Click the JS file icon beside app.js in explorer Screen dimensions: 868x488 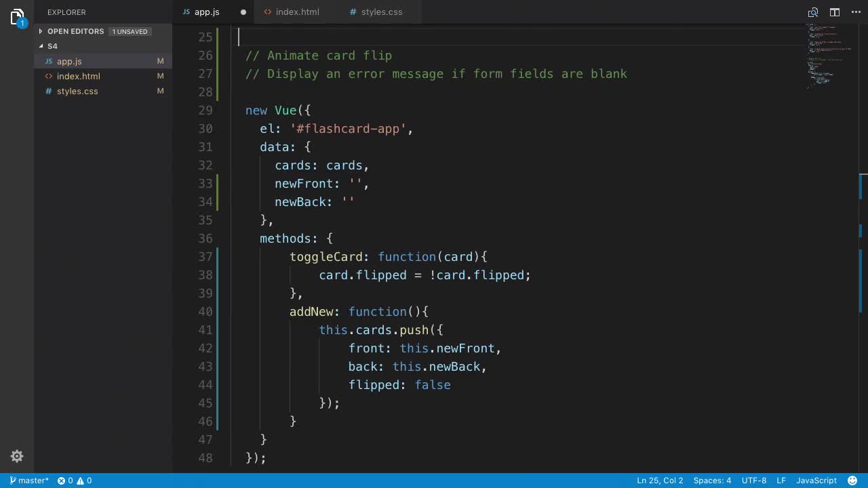[x=49, y=61]
